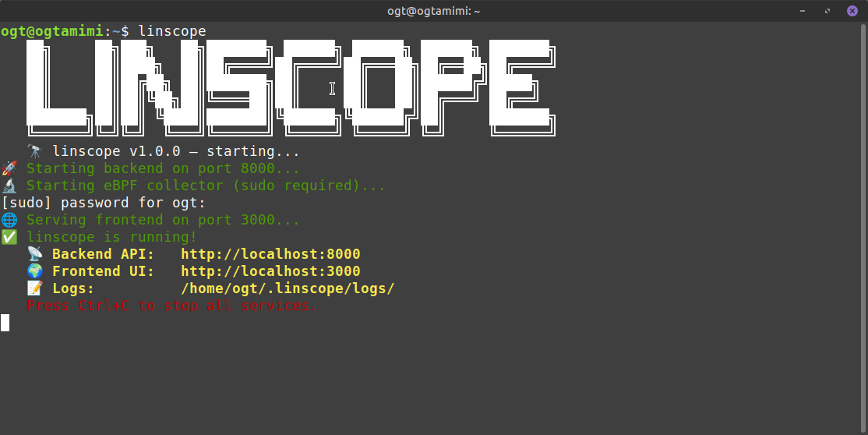868x435 pixels.
Task: Minimize the terminal window
Action: pyautogui.click(x=803, y=11)
